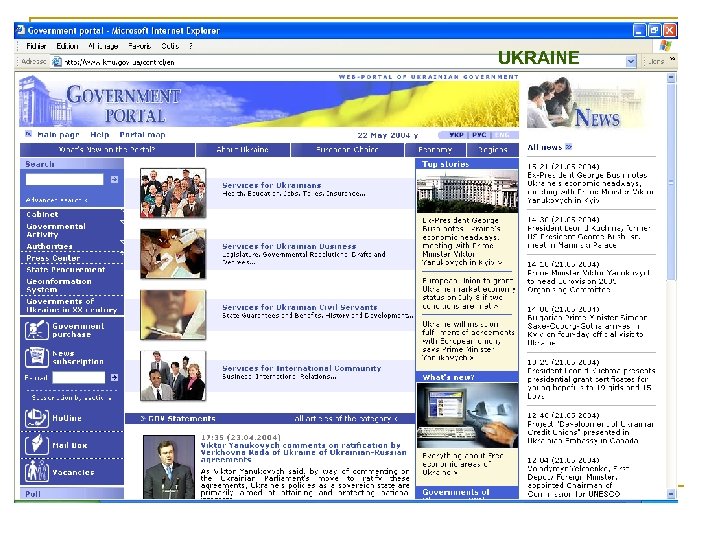Image resolution: width=720 pixels, height=540 pixels.
Task: Open Services for International Community link
Action: point(302,368)
